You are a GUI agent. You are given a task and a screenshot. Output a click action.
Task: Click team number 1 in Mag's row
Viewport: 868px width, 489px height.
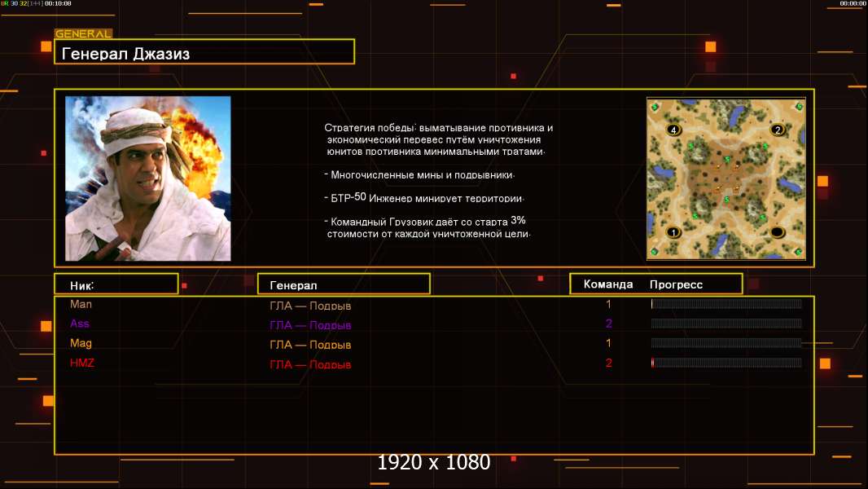click(x=608, y=343)
